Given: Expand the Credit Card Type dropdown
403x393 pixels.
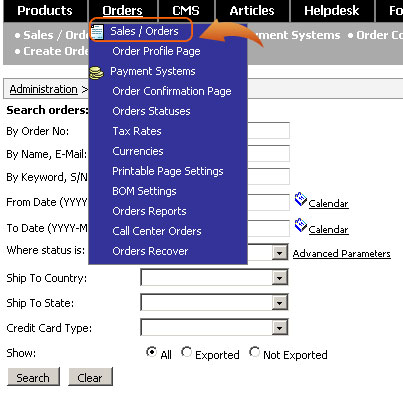Looking at the screenshot, I should (279, 328).
